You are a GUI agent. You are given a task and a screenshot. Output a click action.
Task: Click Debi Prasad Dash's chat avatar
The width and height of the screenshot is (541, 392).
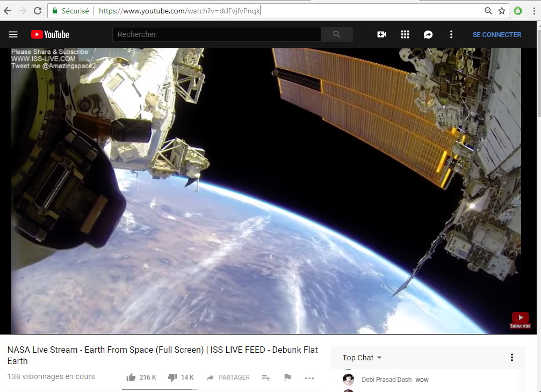[x=349, y=379]
